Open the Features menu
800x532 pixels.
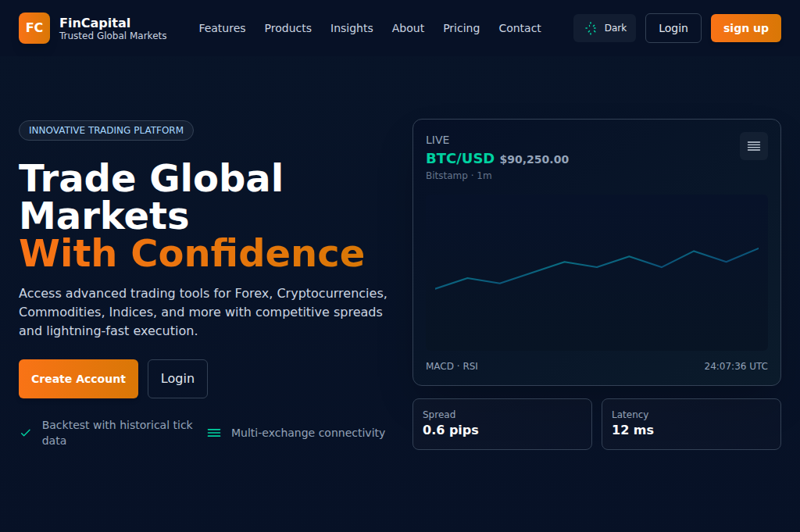222,28
